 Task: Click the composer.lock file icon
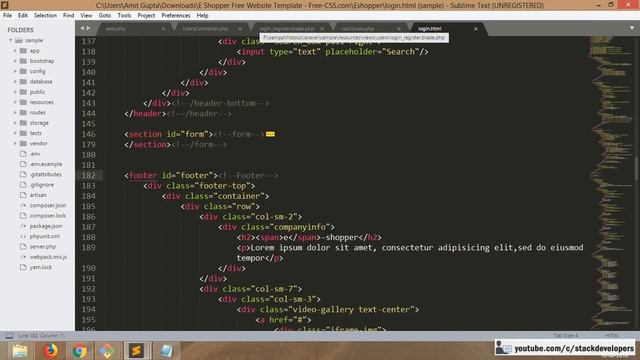click(x=23, y=216)
